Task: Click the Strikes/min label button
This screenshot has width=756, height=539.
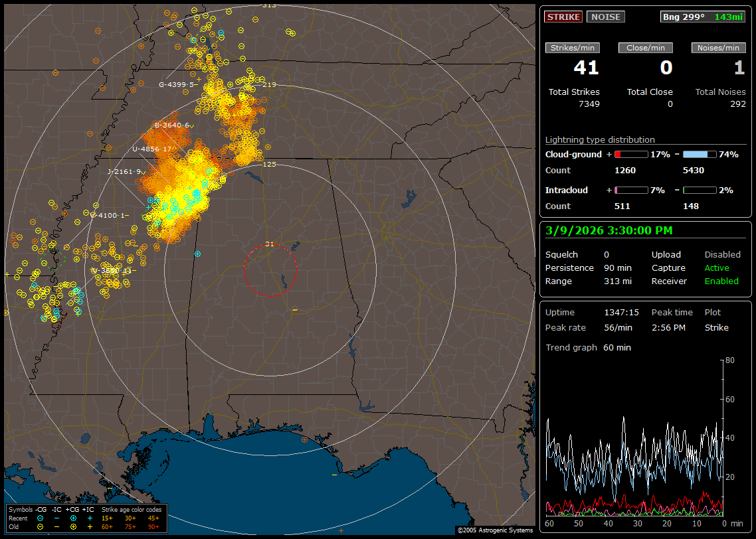Action: pyautogui.click(x=573, y=48)
